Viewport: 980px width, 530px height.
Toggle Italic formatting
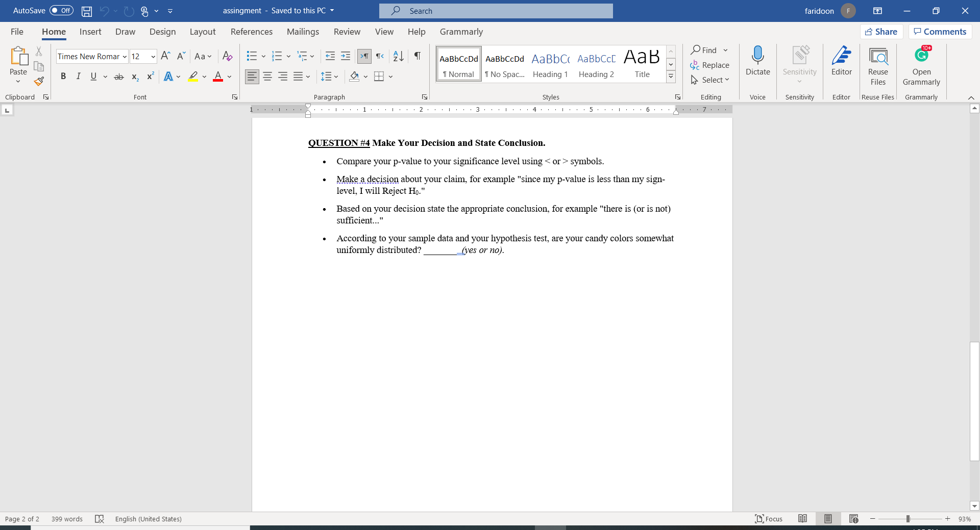pos(78,77)
